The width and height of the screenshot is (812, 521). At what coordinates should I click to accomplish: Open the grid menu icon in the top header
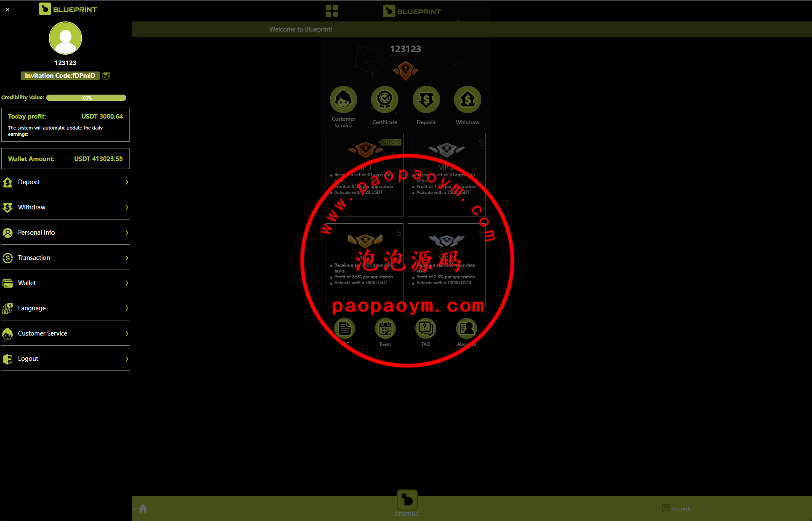coord(332,11)
